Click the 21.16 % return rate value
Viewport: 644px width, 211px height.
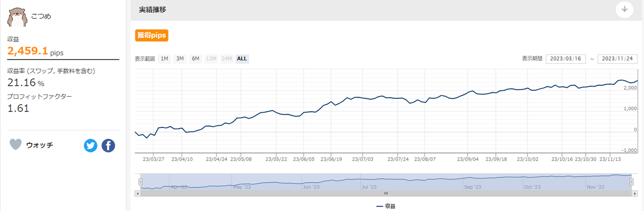25,82
